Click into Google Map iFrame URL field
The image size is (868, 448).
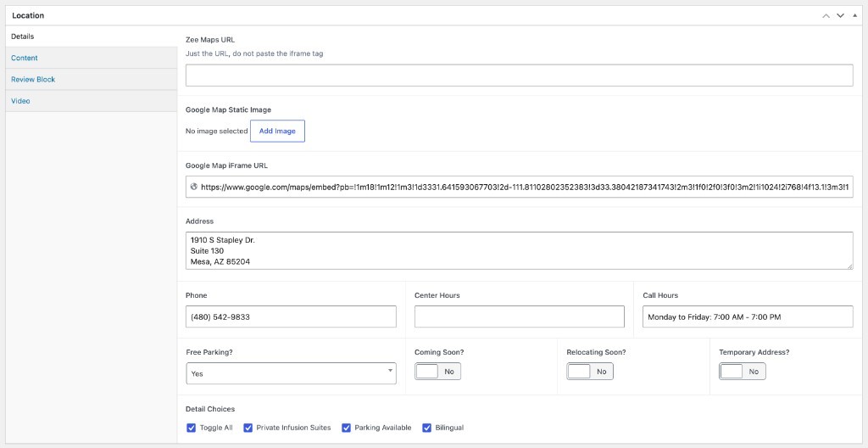coord(520,188)
